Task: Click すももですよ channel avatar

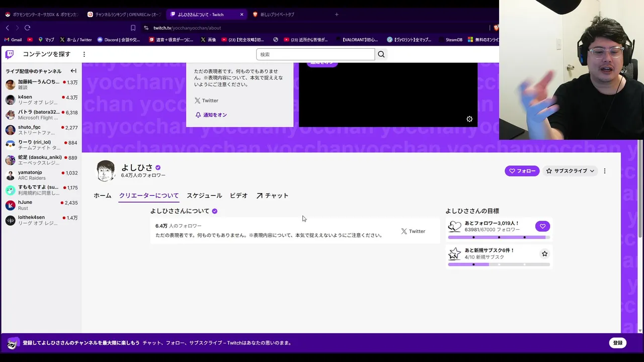Action: pos(10,190)
